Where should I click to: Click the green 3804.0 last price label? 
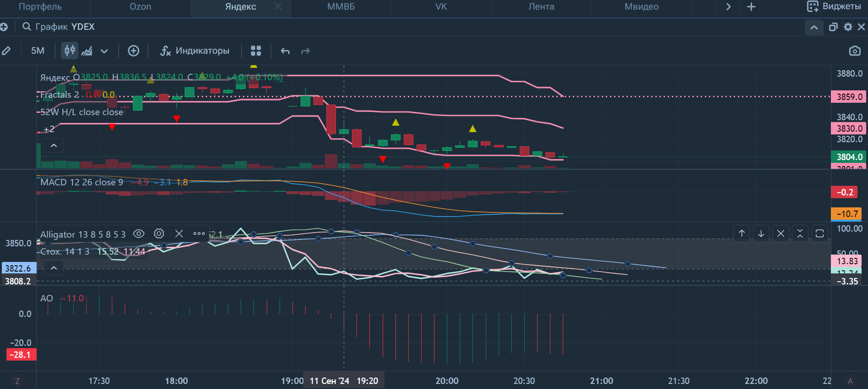coord(849,157)
